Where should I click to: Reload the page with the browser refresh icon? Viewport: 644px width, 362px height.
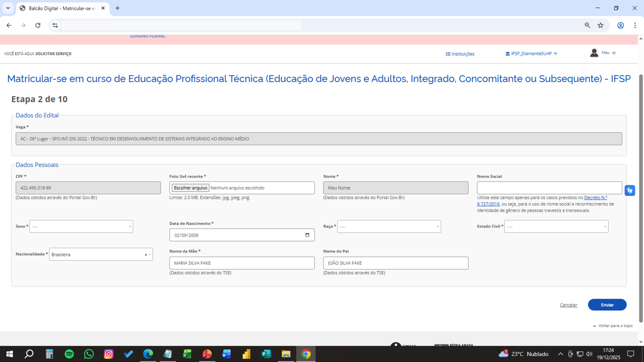click(38, 25)
